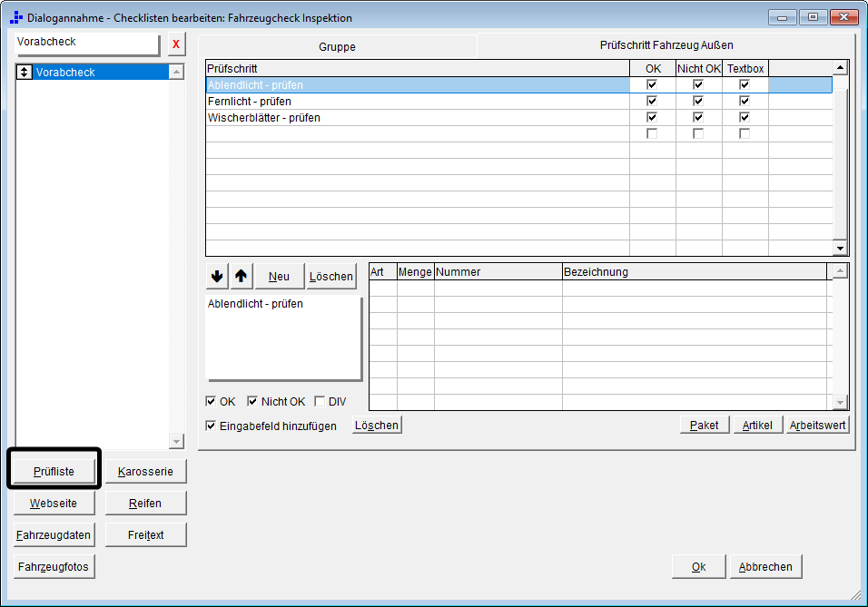
Task: Click the Neu button
Action: [x=279, y=276]
